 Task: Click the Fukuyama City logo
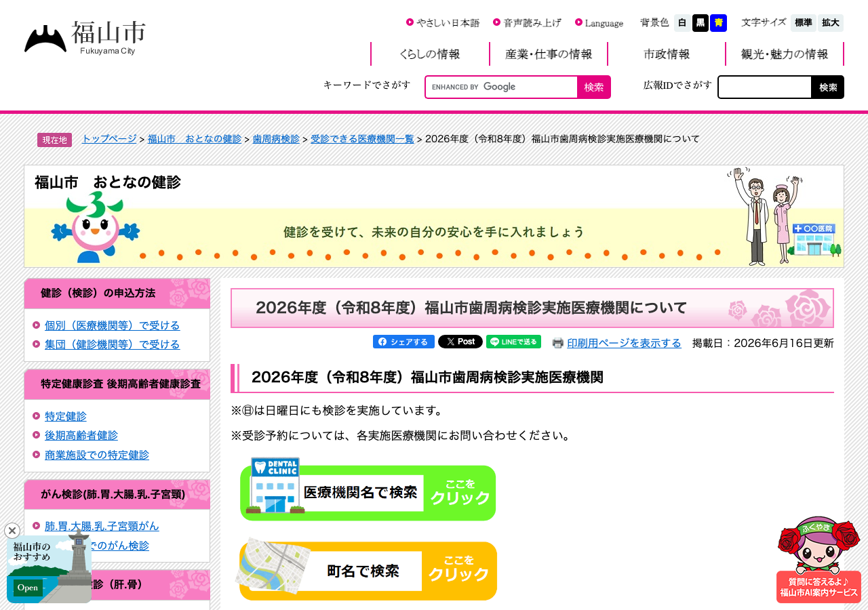tap(85, 37)
